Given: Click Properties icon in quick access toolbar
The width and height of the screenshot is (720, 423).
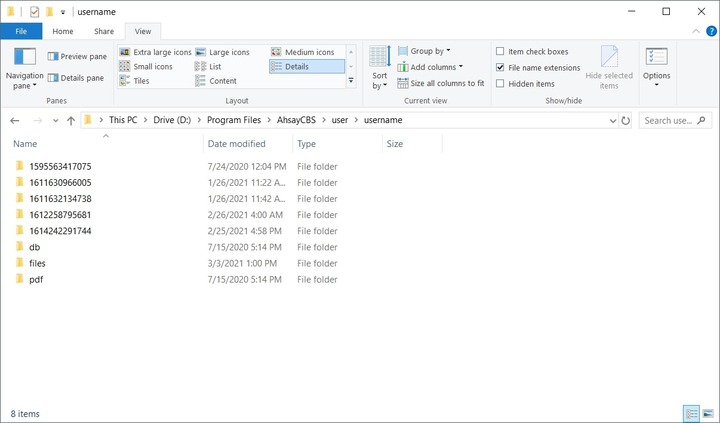Looking at the screenshot, I should pos(34,12).
